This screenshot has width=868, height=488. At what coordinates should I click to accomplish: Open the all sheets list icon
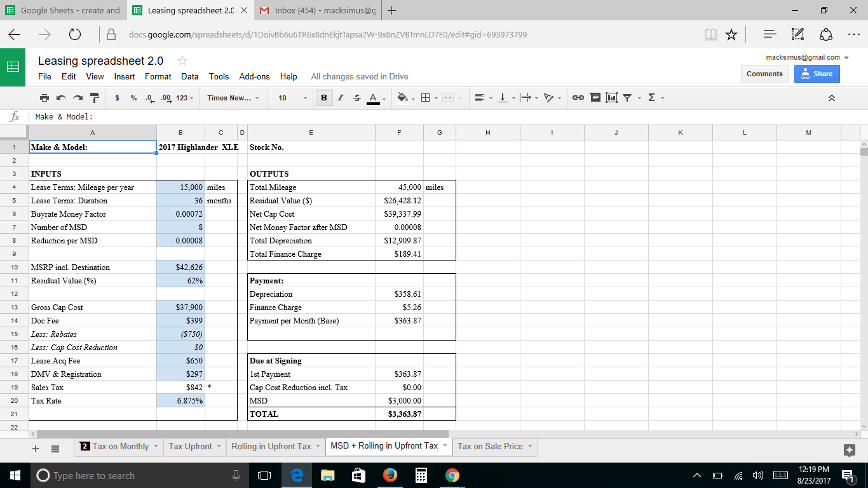click(55, 448)
